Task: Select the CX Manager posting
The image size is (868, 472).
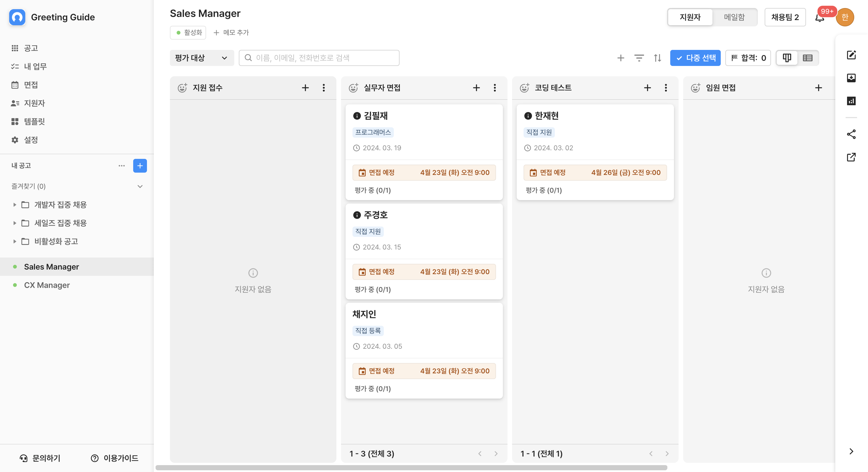Action: [77, 285]
